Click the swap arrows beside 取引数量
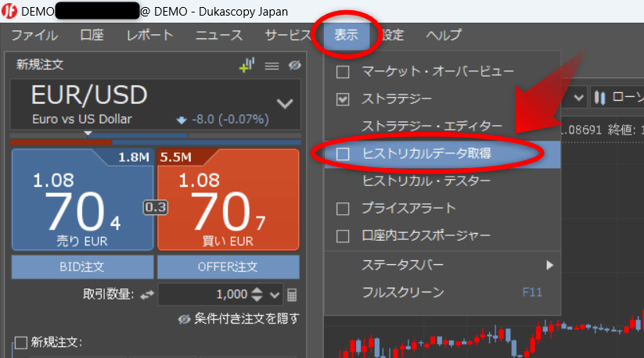The height and width of the screenshot is (358, 644). point(147,295)
